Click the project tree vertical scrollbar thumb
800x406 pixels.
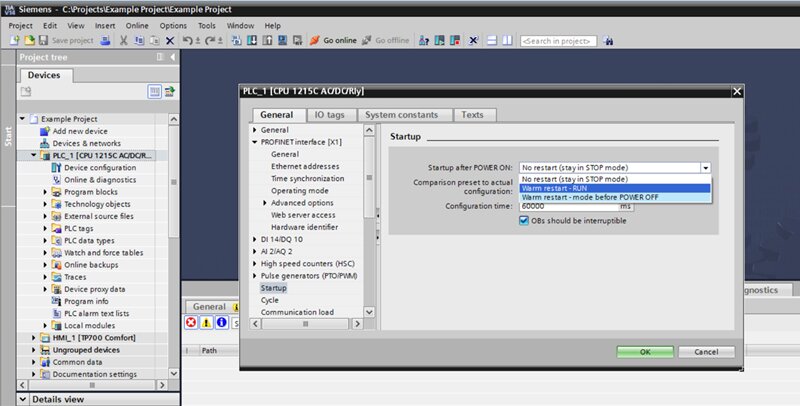click(173, 182)
